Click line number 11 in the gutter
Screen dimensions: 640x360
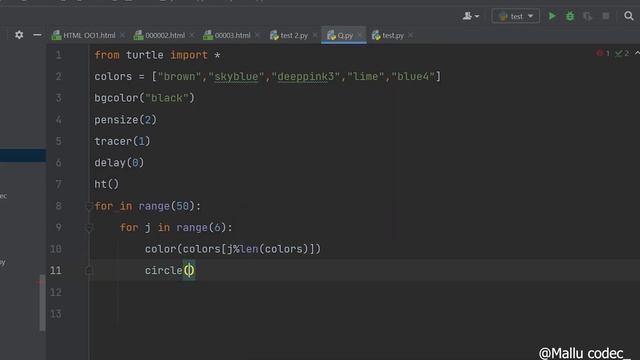56,271
